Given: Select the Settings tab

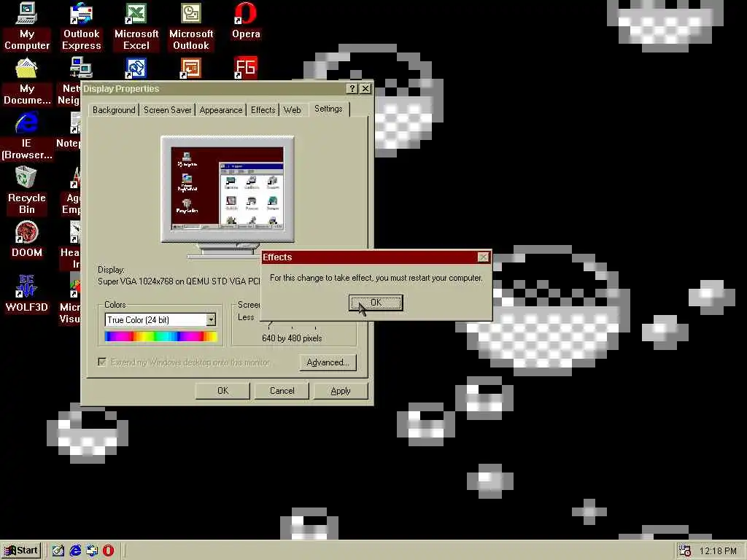Looking at the screenshot, I should [328, 109].
